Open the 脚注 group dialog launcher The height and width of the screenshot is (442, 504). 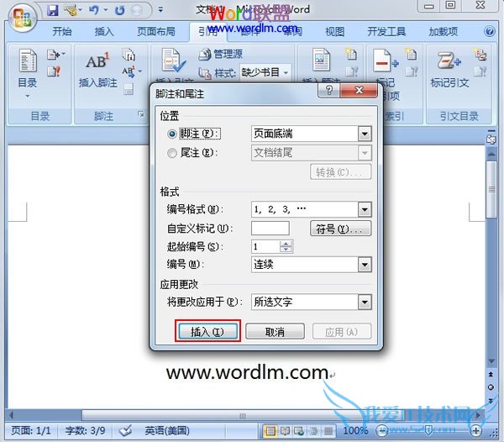click(141, 113)
